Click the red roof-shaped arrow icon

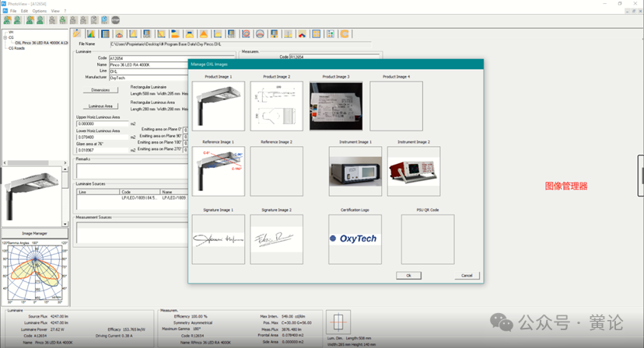pos(303,34)
